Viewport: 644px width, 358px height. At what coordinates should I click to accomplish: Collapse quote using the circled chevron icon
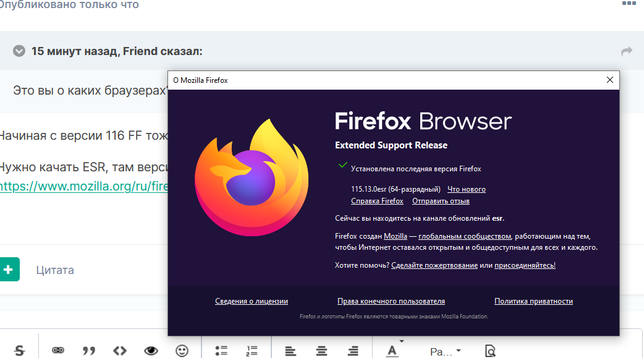click(x=19, y=51)
